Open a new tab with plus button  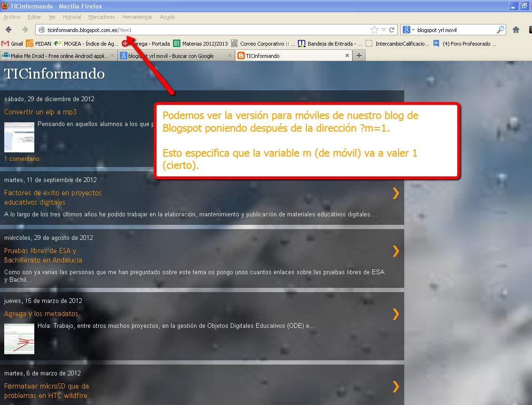tap(359, 56)
